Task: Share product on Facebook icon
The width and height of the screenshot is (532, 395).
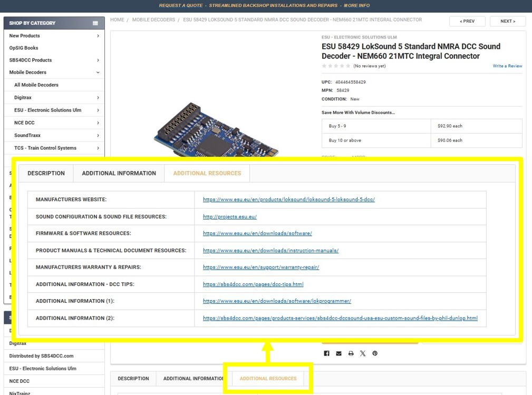Action: pos(326,353)
